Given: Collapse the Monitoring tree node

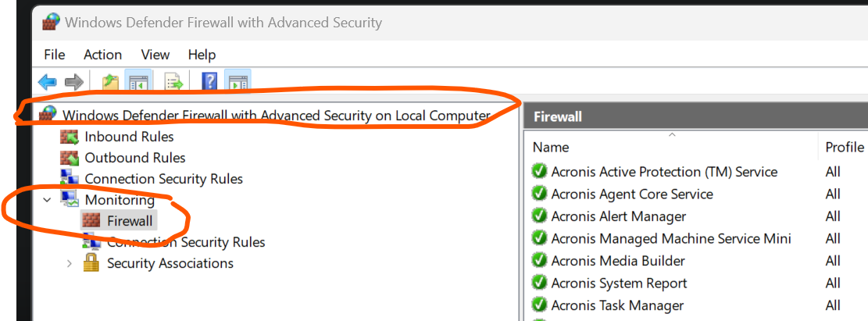Looking at the screenshot, I should click(48, 200).
